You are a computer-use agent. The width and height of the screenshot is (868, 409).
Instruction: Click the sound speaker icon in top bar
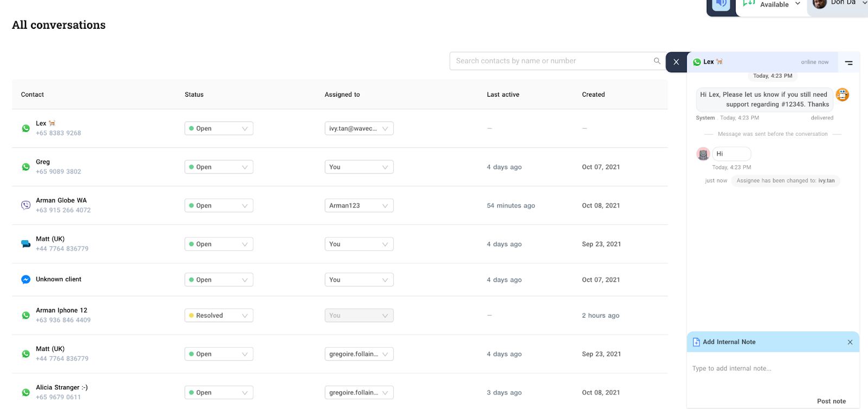point(721,4)
